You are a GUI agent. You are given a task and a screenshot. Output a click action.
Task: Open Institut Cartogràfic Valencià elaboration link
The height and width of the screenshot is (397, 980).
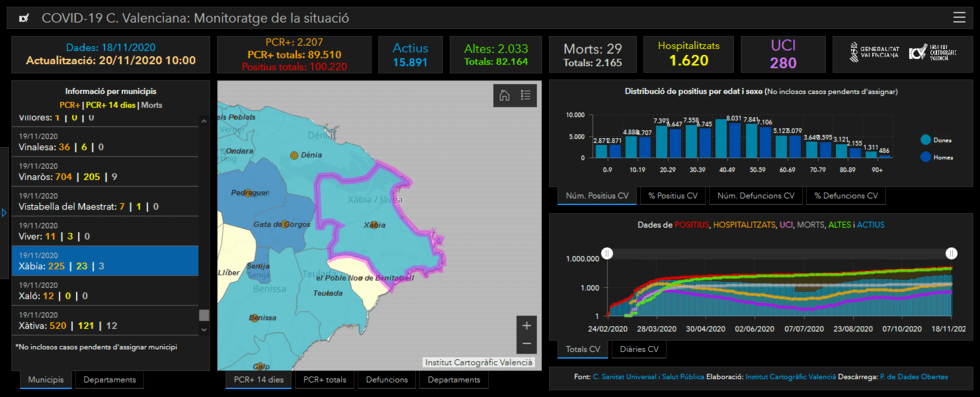click(x=791, y=377)
